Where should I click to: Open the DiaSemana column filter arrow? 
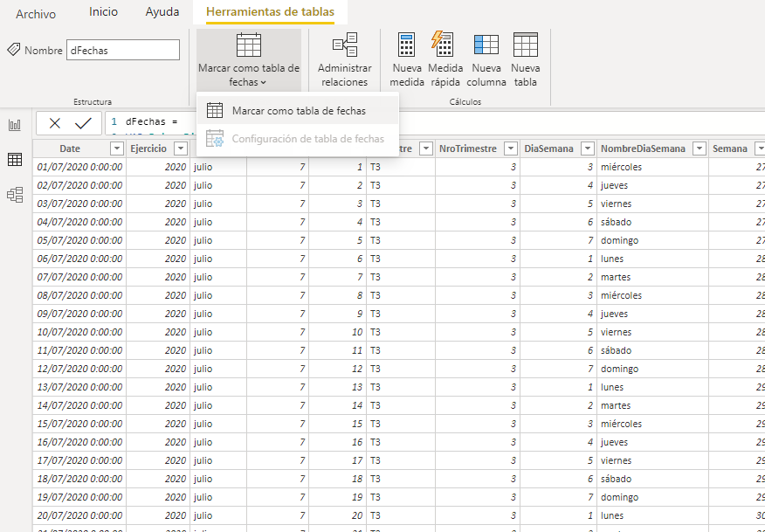[x=588, y=149]
